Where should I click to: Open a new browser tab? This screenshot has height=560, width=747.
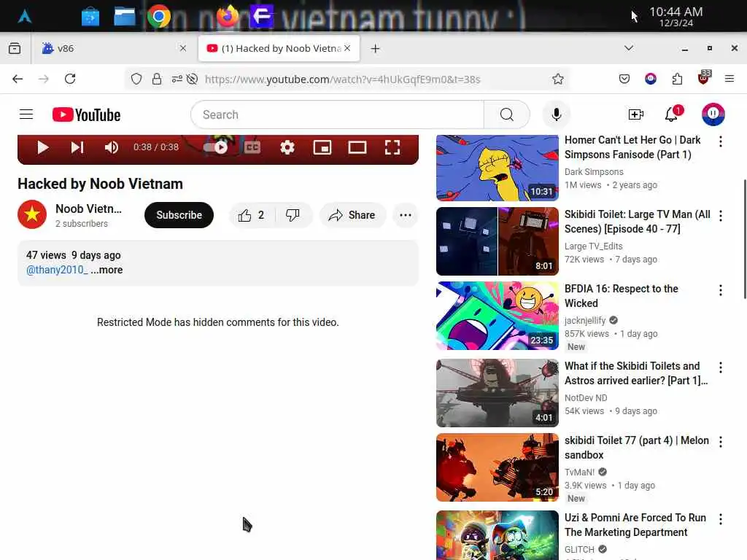click(376, 49)
